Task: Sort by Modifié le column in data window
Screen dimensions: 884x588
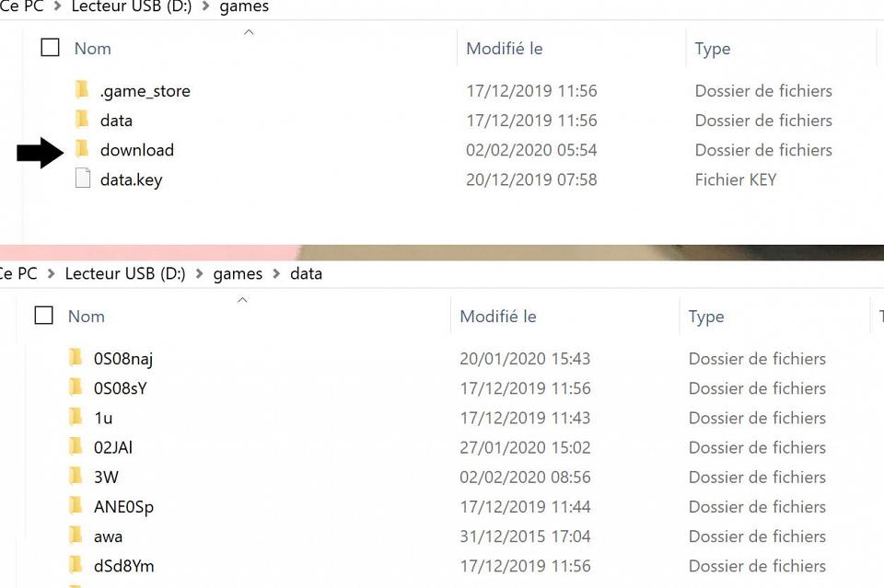Action: pyautogui.click(x=498, y=317)
